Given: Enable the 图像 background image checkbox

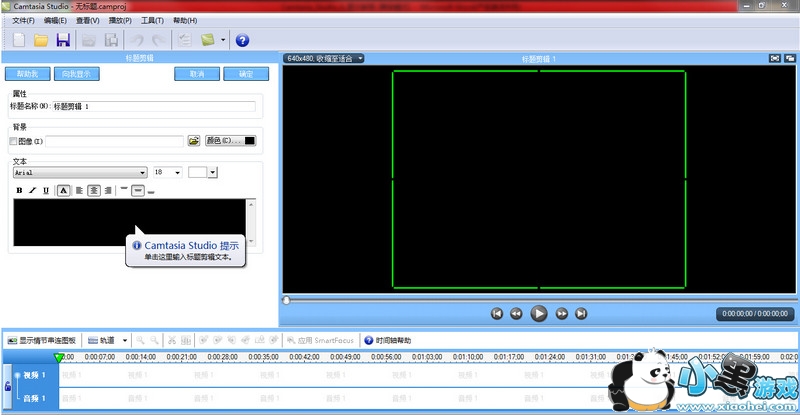Looking at the screenshot, I should [x=14, y=141].
